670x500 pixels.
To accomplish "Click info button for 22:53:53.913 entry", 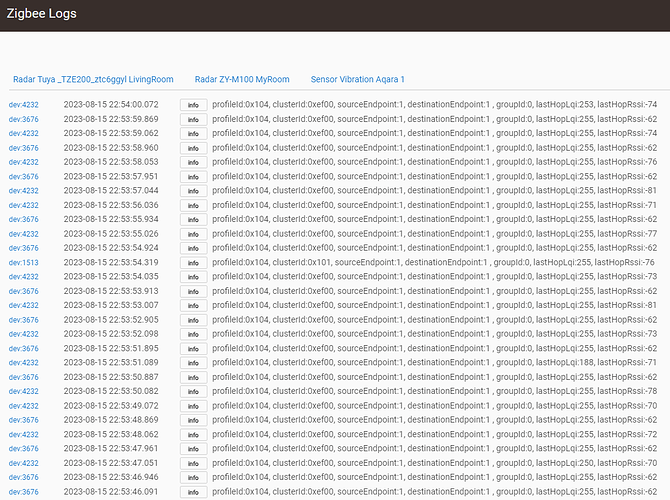I will [x=194, y=291].
